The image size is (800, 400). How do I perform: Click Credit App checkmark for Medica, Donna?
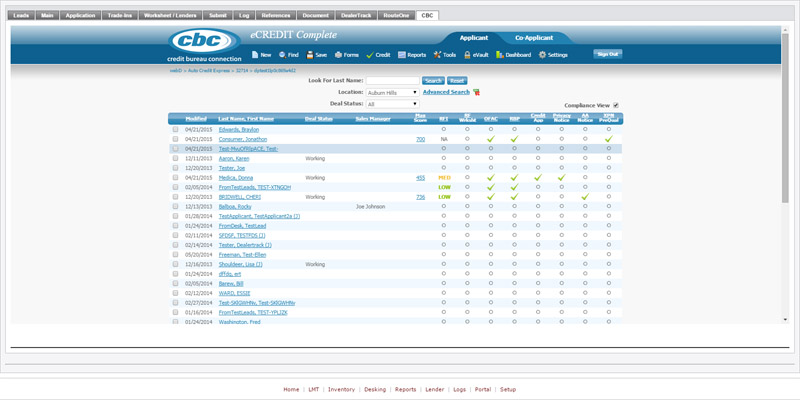point(538,178)
